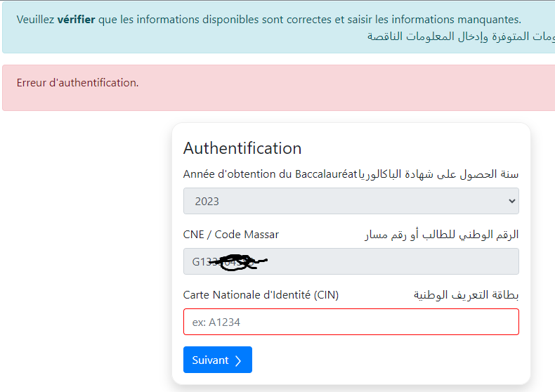Click the Arabic national identity card label
Viewport: 555px width, 392px height.
coord(466,295)
